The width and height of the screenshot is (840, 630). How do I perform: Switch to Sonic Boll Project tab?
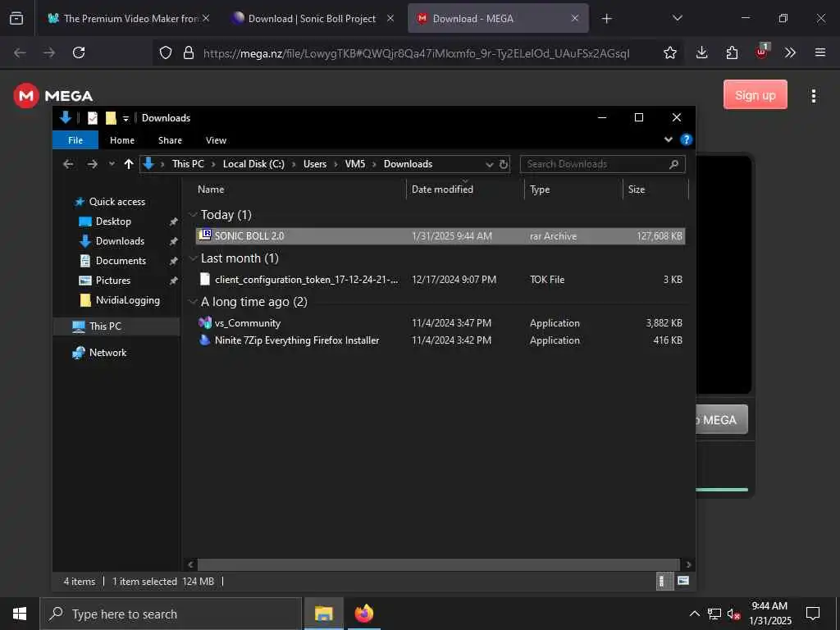[x=312, y=19]
